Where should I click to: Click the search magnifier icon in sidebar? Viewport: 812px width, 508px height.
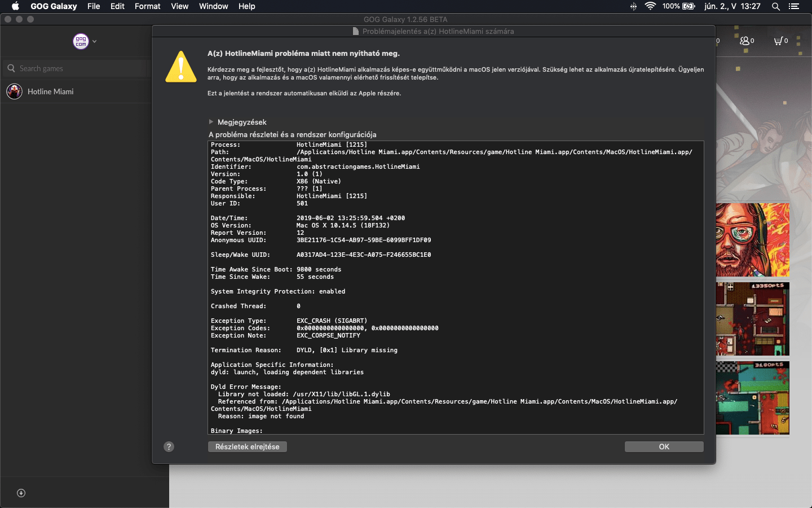coord(11,68)
